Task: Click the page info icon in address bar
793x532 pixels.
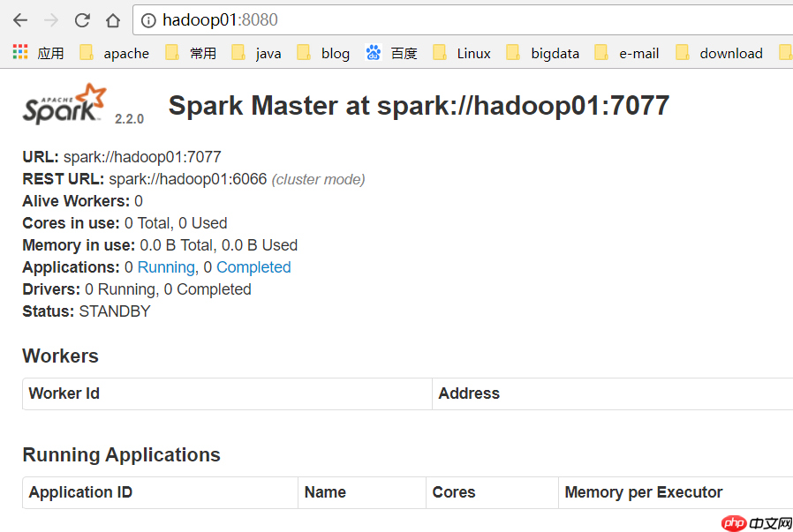Action: click(x=147, y=19)
